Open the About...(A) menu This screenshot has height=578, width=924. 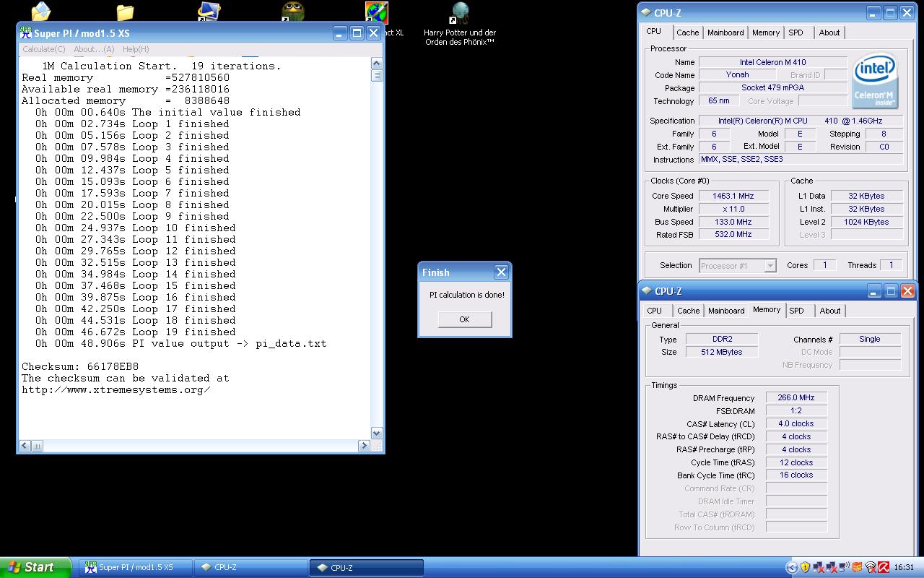(x=94, y=49)
